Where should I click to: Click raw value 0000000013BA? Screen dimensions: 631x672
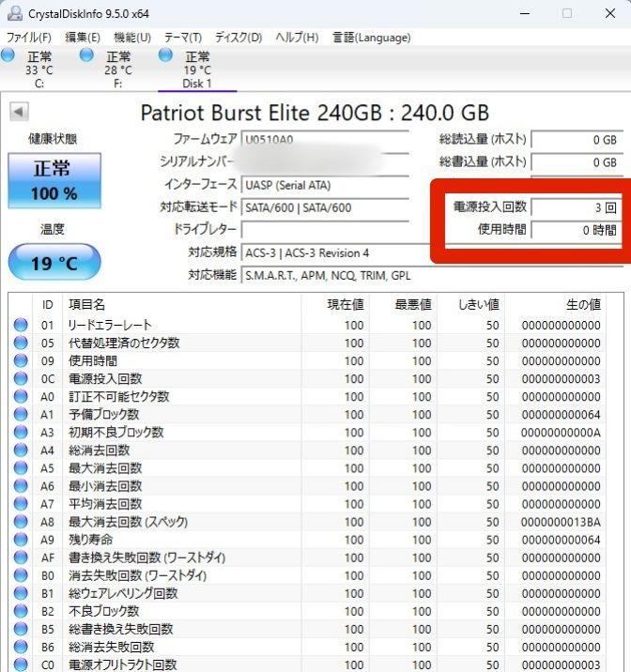tap(561, 522)
